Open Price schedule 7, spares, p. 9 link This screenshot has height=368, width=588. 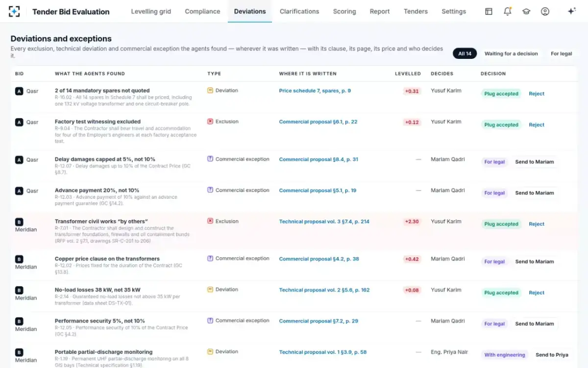[x=315, y=91]
